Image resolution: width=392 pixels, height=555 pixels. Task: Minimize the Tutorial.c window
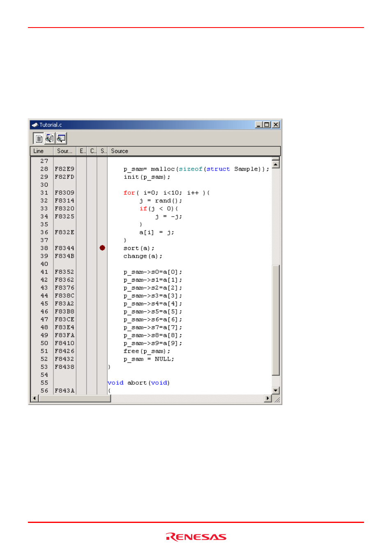tap(258, 125)
